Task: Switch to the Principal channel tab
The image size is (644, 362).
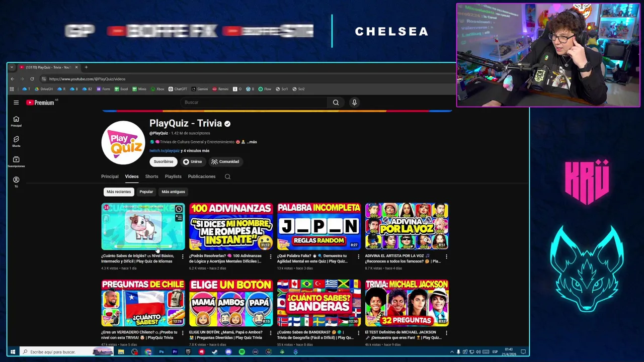Action: pyautogui.click(x=110, y=176)
